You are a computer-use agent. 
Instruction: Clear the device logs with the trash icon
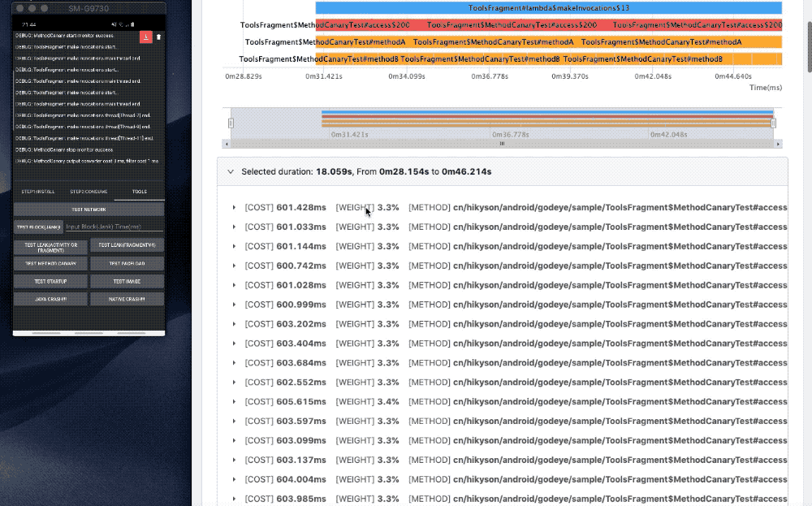pyautogui.click(x=160, y=37)
